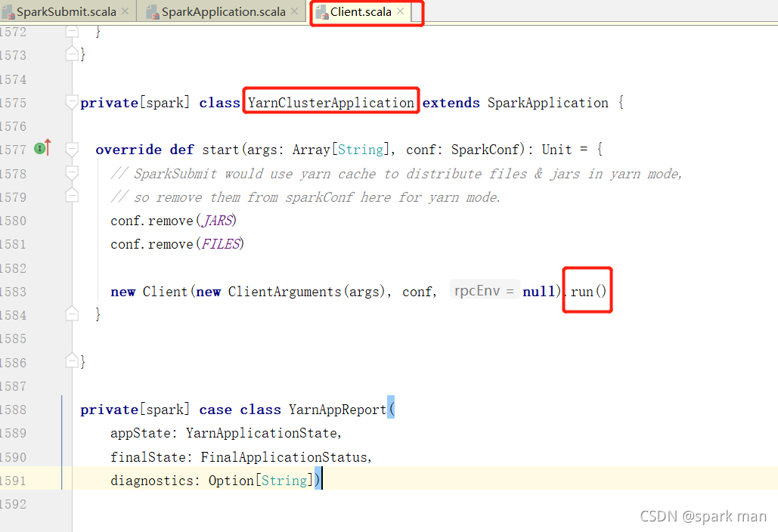Click Option[String] on the diagnostics line
The height and width of the screenshot is (532, 778).
(261, 481)
